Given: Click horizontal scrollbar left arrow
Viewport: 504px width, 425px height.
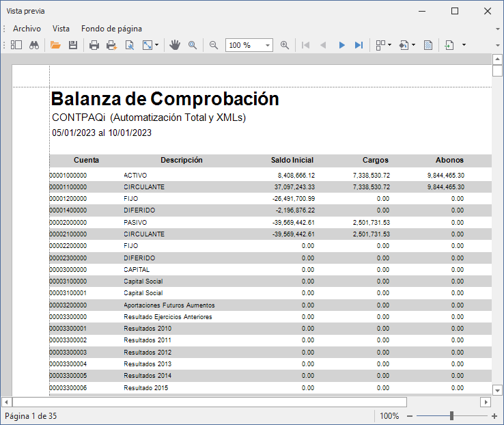Looking at the screenshot, I should (x=6, y=402).
